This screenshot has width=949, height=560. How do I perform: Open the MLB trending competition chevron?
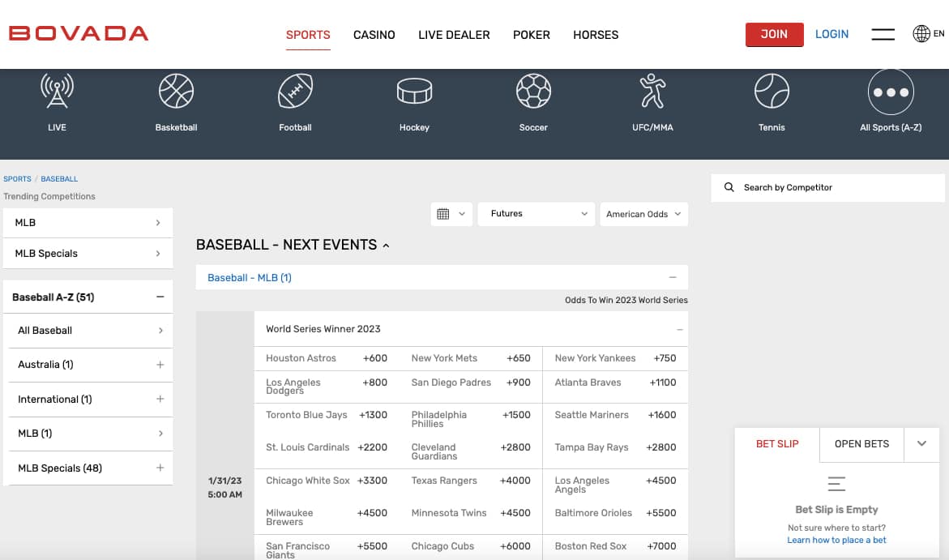(x=158, y=223)
